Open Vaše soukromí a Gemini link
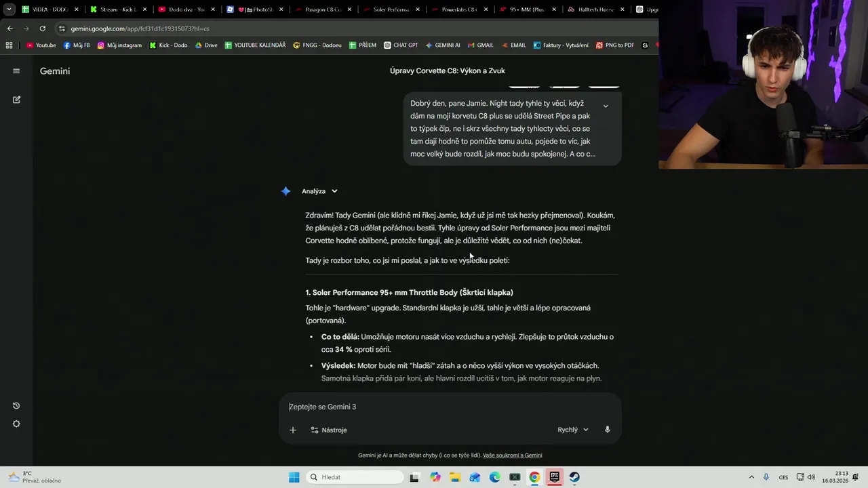This screenshot has height=488, width=868. point(513,455)
